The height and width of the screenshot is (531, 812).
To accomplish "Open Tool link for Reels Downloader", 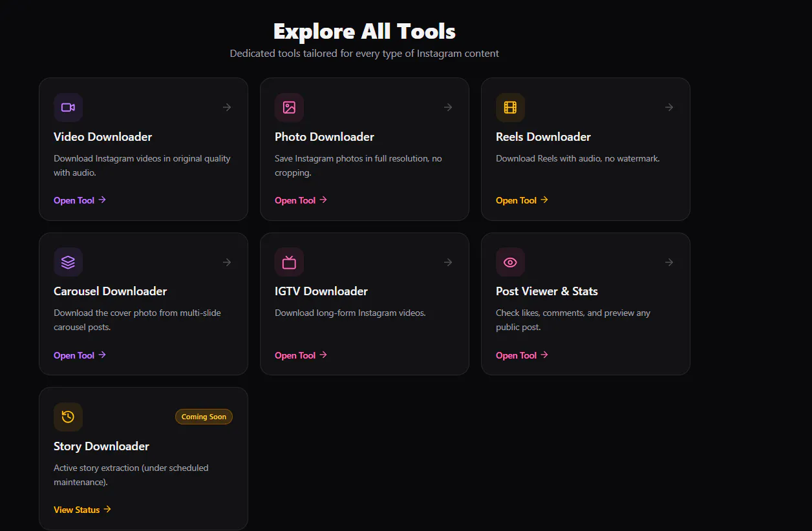I will [522, 200].
